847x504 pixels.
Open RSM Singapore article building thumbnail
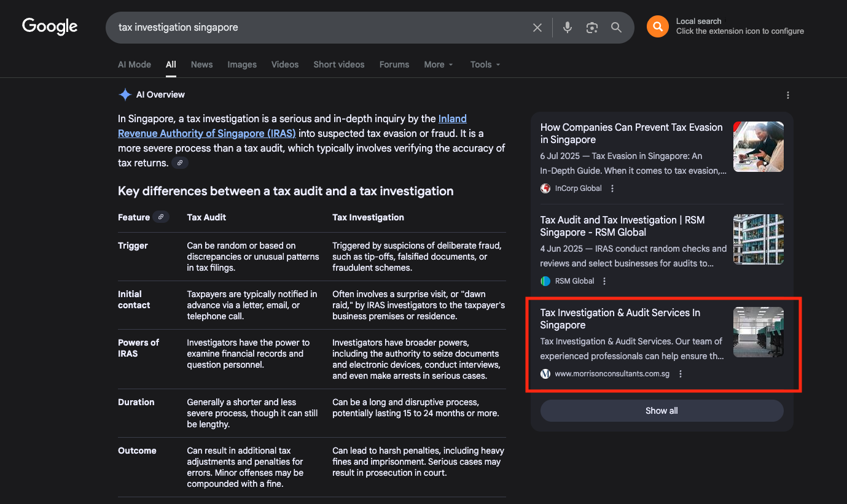tap(758, 239)
